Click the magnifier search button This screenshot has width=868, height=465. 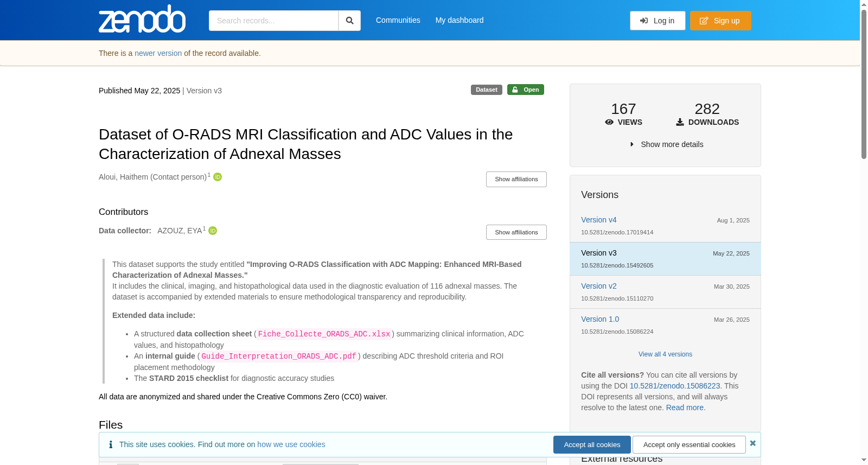[x=349, y=21]
